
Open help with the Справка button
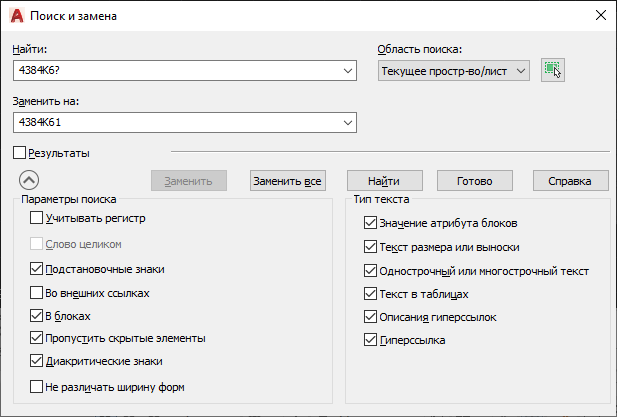click(x=570, y=181)
